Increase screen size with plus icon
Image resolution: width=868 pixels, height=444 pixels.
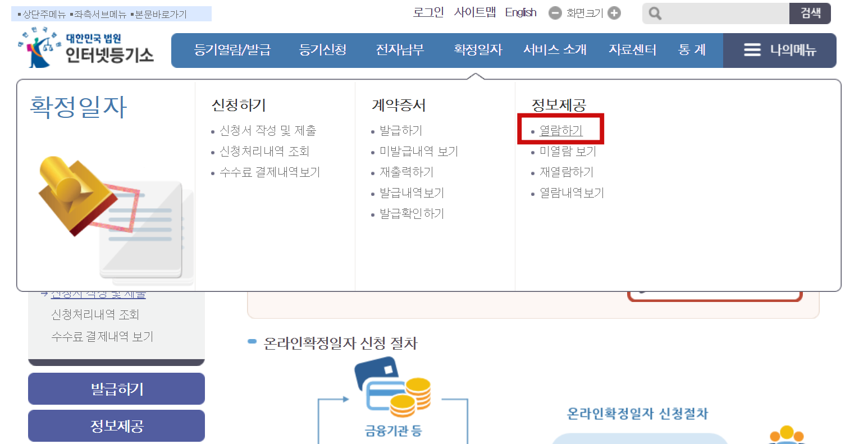click(614, 13)
